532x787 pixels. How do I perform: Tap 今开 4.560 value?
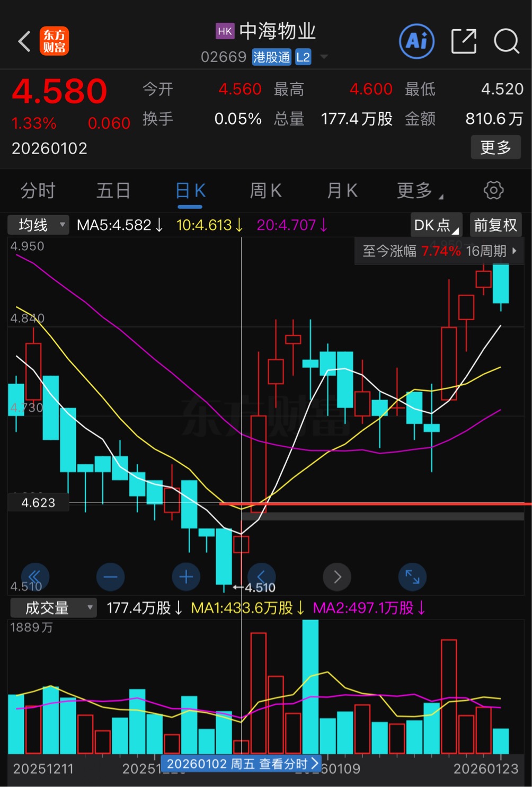point(240,89)
